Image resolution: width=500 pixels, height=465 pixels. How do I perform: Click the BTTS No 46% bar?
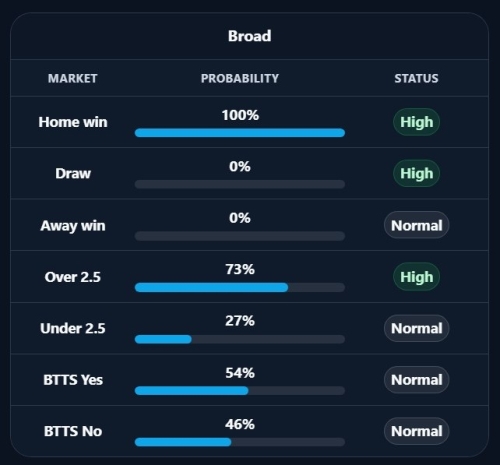(x=240, y=442)
